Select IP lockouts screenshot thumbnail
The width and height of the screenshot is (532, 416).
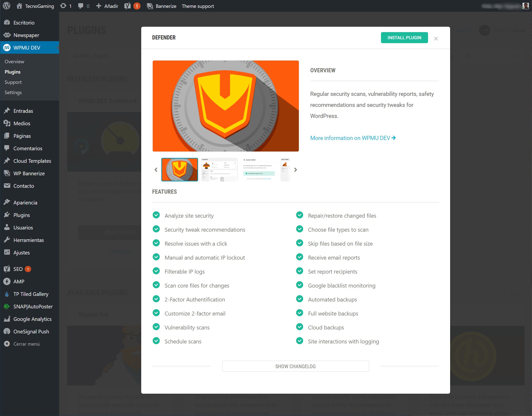(x=219, y=170)
